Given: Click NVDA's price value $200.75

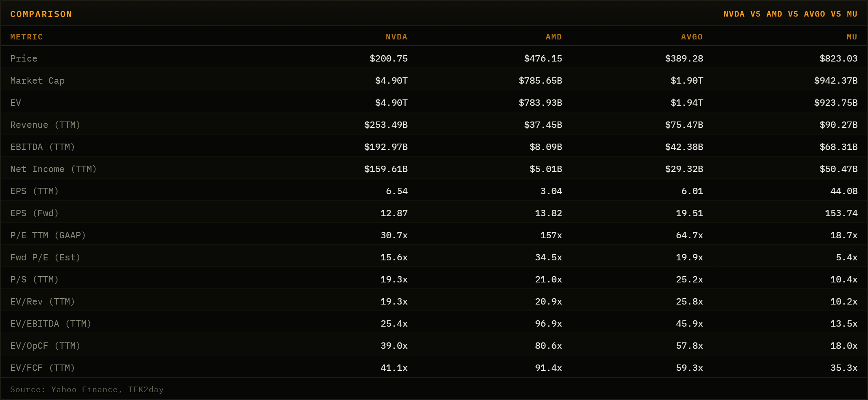Looking at the screenshot, I should 389,58.
